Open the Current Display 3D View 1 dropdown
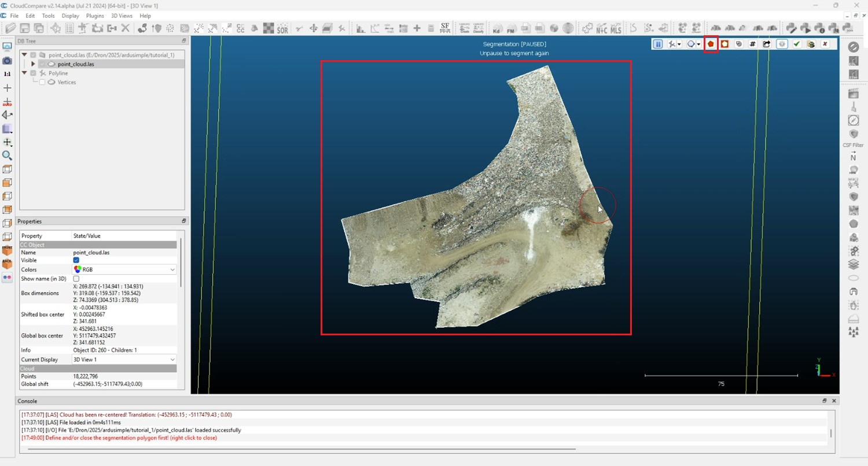 click(172, 360)
